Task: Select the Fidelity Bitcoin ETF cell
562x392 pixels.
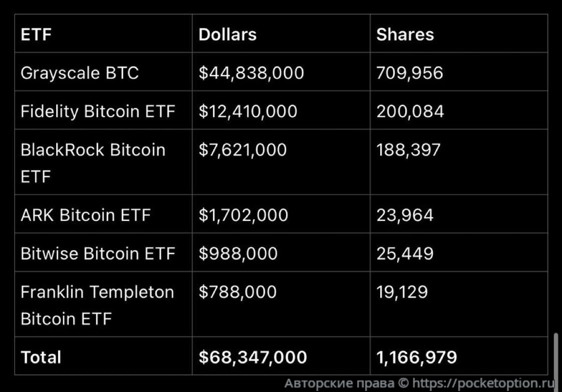Action: pos(98,111)
